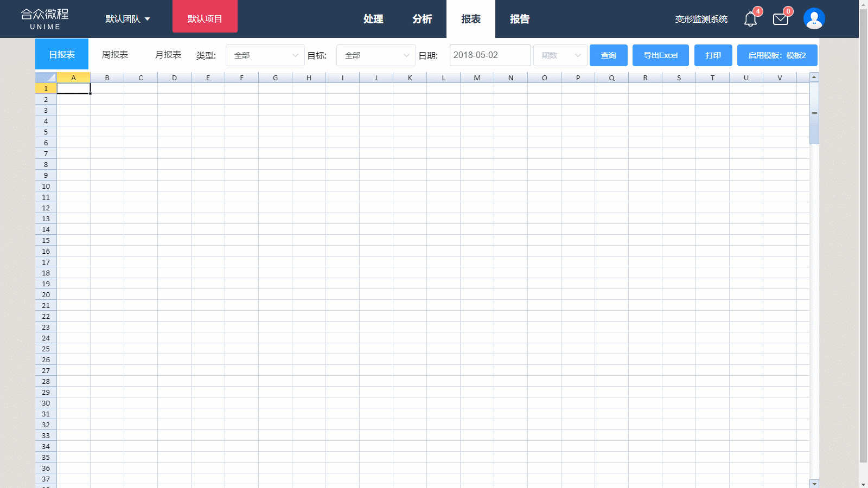Click the 查询 query button
The width and height of the screenshot is (868, 488).
609,55
